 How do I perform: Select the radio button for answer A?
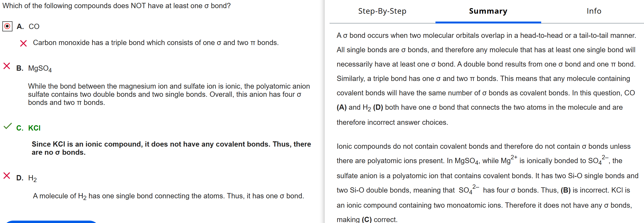tap(7, 26)
